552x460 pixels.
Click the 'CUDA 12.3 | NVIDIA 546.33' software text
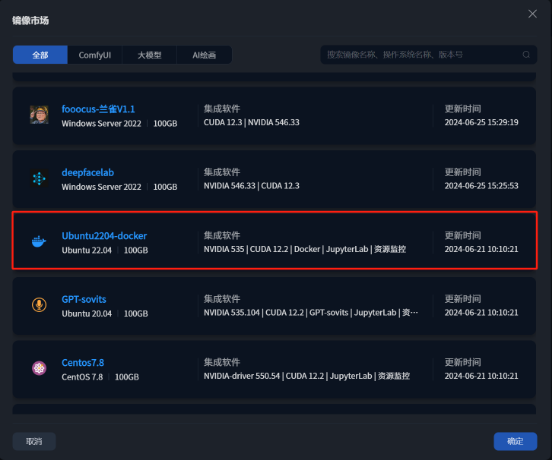(251, 122)
